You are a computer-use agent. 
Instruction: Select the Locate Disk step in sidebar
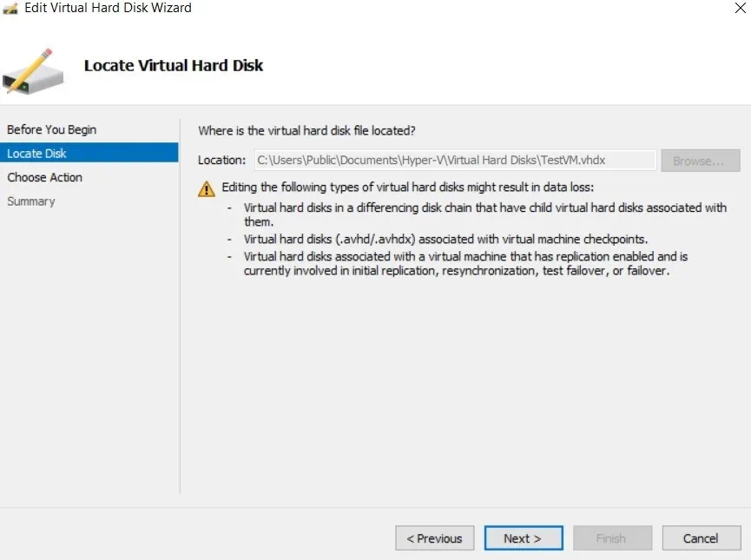point(37,154)
